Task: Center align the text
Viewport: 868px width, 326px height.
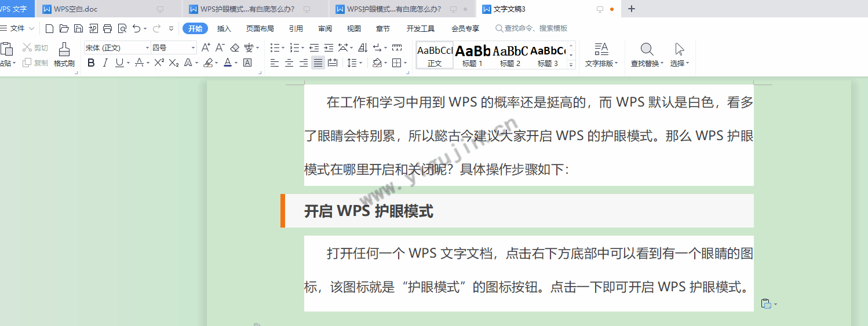Action: click(289, 63)
